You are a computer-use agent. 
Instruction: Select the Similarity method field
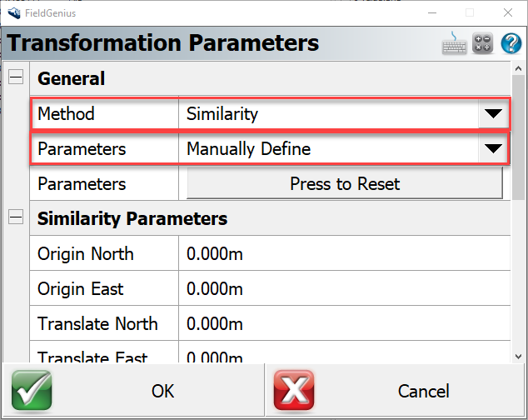click(329, 114)
